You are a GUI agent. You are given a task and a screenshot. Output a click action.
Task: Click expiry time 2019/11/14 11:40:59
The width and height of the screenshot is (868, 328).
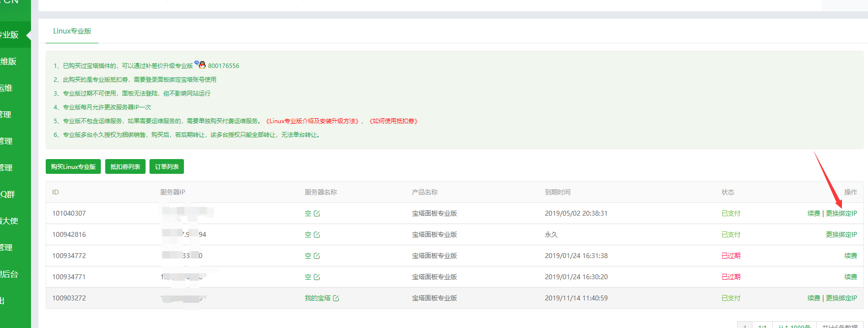pos(576,298)
